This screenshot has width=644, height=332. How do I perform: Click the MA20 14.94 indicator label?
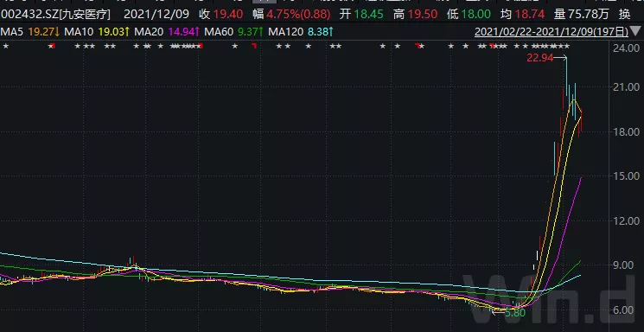[x=167, y=31]
